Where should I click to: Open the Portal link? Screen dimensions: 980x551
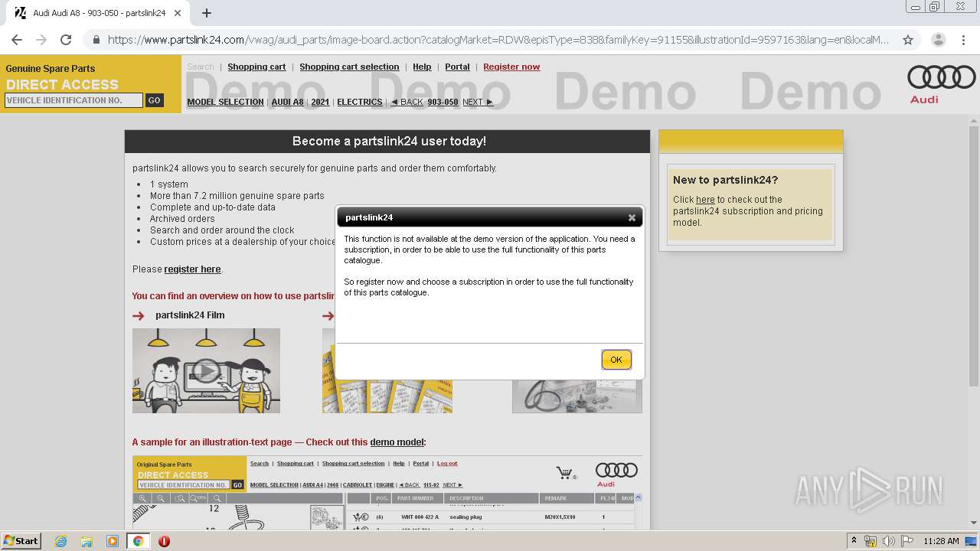click(457, 67)
